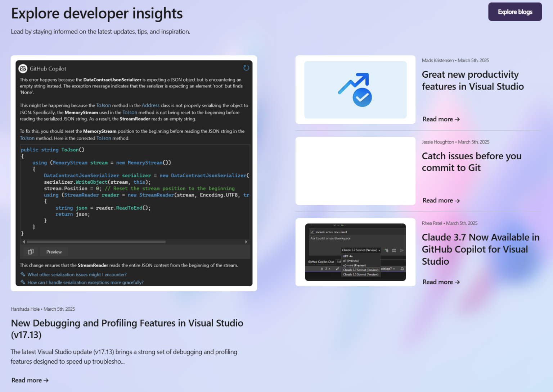Click the green attach-context icon near the model picker
This screenshot has width=553, height=392.
386,250
